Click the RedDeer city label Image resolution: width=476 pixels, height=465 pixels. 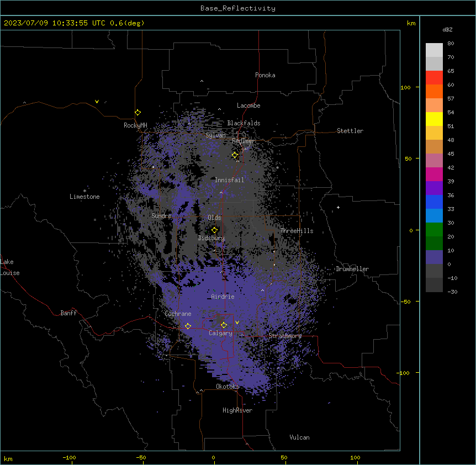[244, 141]
